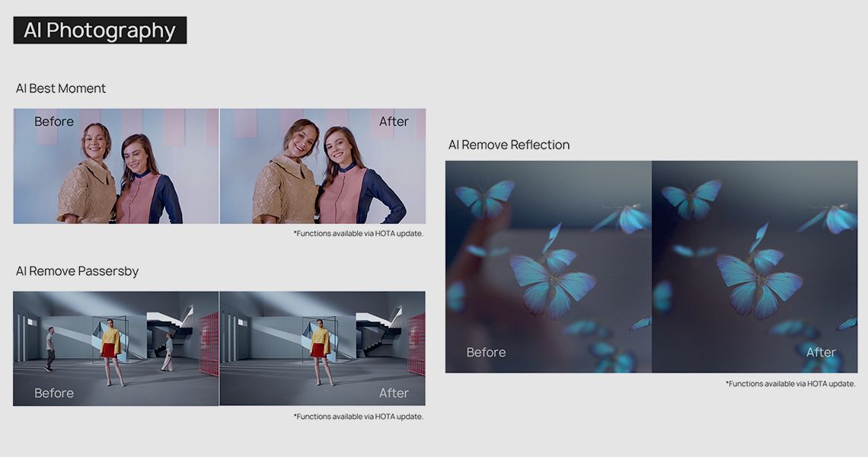Screen dimensions: 868x457
Task: Select the AI Remove Reflection heading
Action: (x=509, y=145)
